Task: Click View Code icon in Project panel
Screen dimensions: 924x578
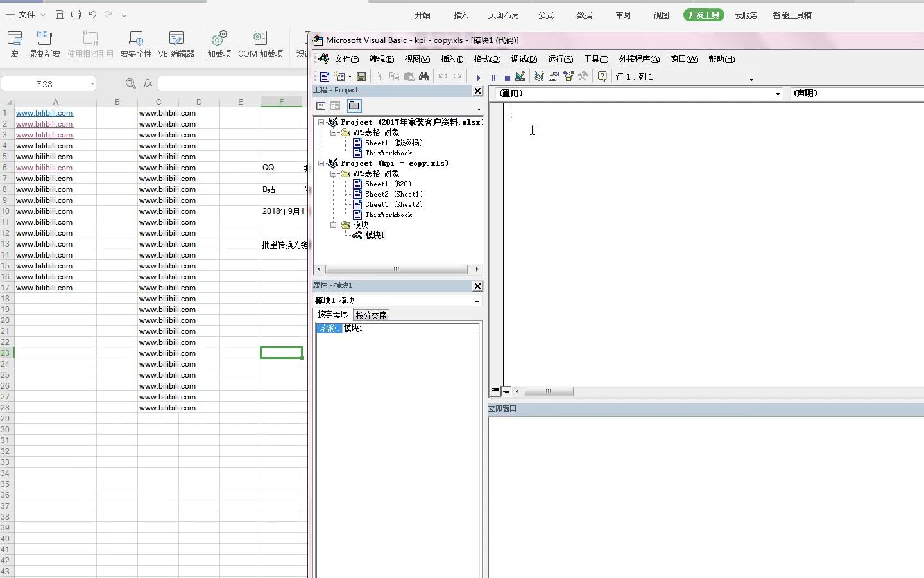Action: tap(321, 106)
